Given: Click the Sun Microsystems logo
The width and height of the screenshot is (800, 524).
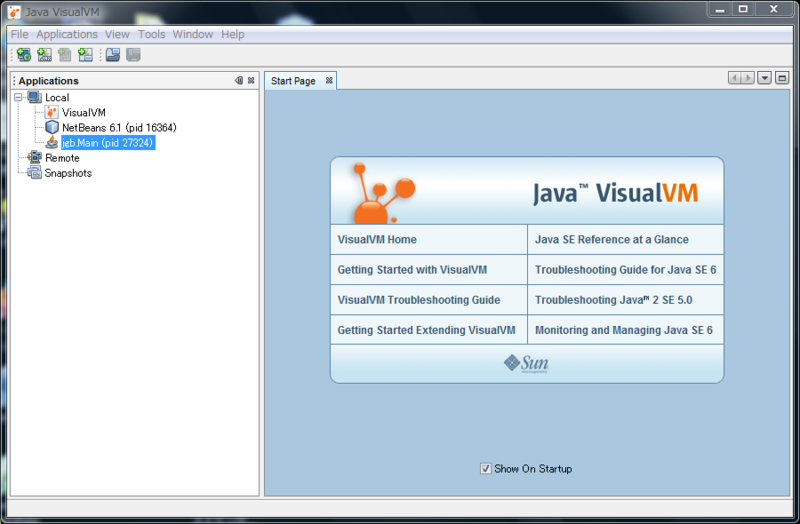Looking at the screenshot, I should tap(526, 363).
